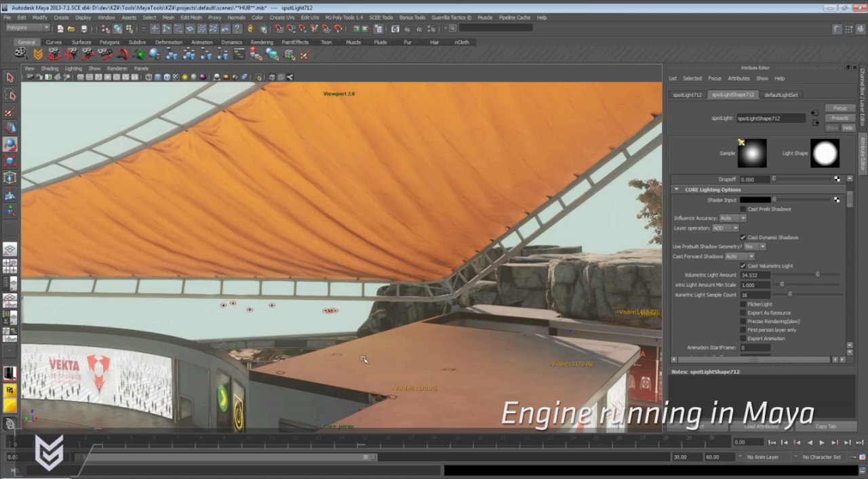This screenshot has width=868, height=479.
Task: Choose the Move tool in toolbox
Action: [10, 128]
